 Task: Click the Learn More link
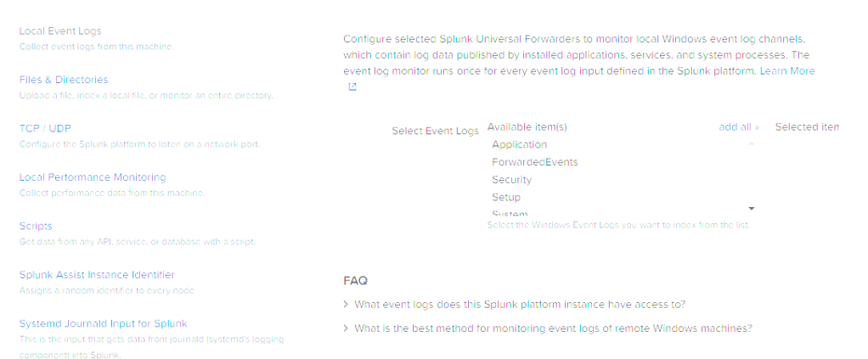(x=787, y=71)
